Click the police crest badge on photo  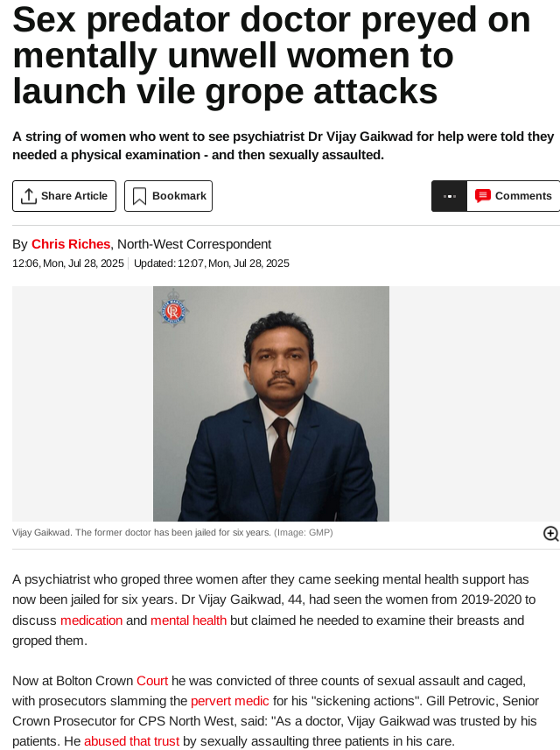tap(173, 308)
